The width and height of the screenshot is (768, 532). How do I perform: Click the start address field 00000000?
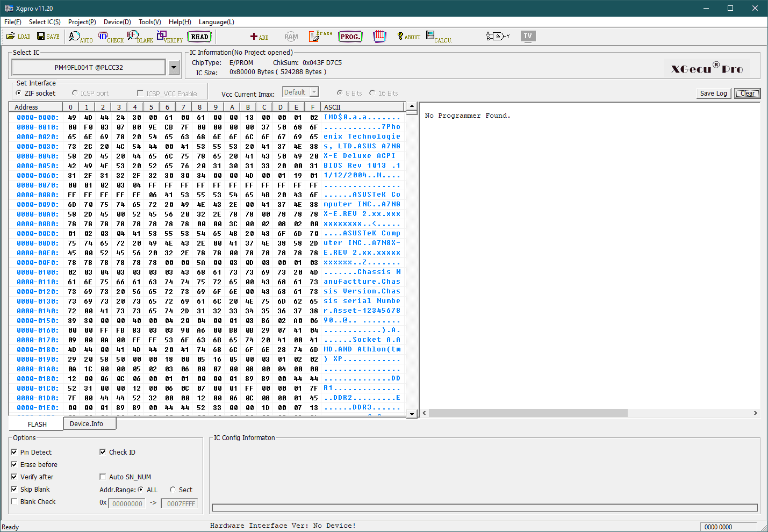[x=127, y=504]
